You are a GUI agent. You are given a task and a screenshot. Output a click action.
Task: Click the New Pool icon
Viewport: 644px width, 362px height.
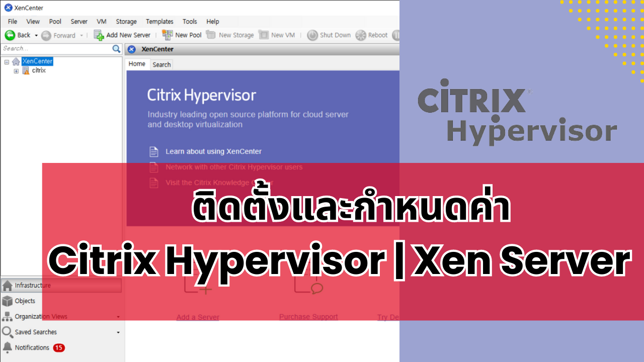click(x=168, y=35)
